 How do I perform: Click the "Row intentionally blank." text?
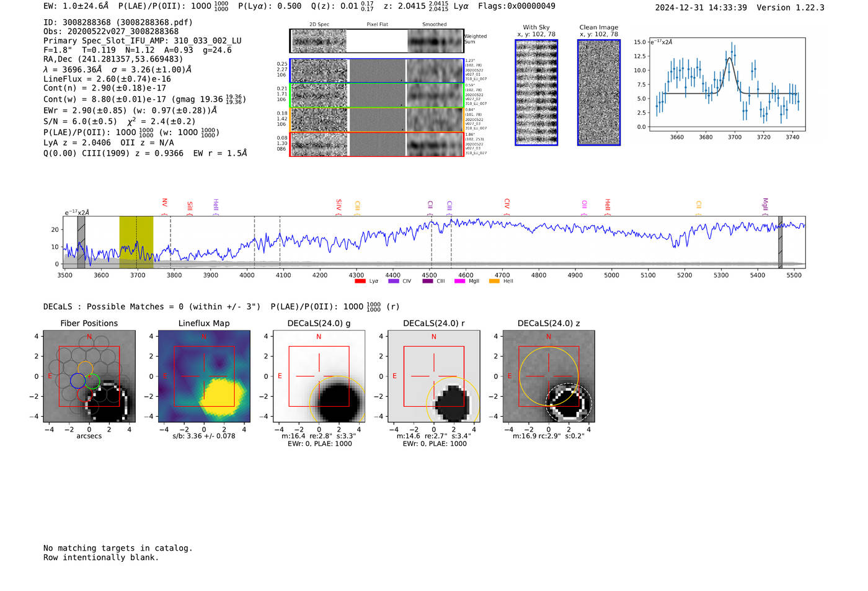click(x=101, y=558)
